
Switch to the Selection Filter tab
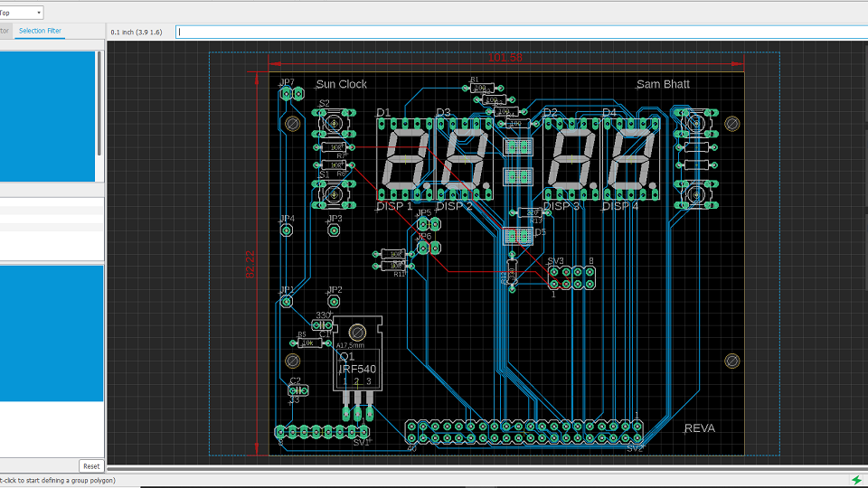(41, 31)
